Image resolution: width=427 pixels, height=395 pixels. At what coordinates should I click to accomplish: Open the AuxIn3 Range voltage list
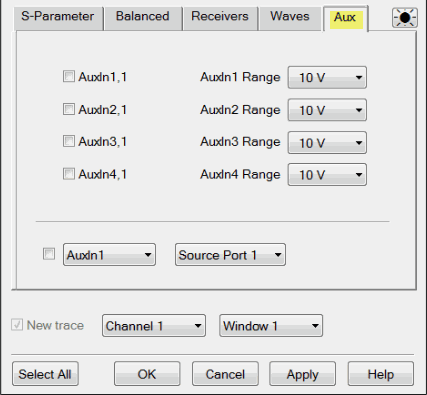[x=327, y=142]
